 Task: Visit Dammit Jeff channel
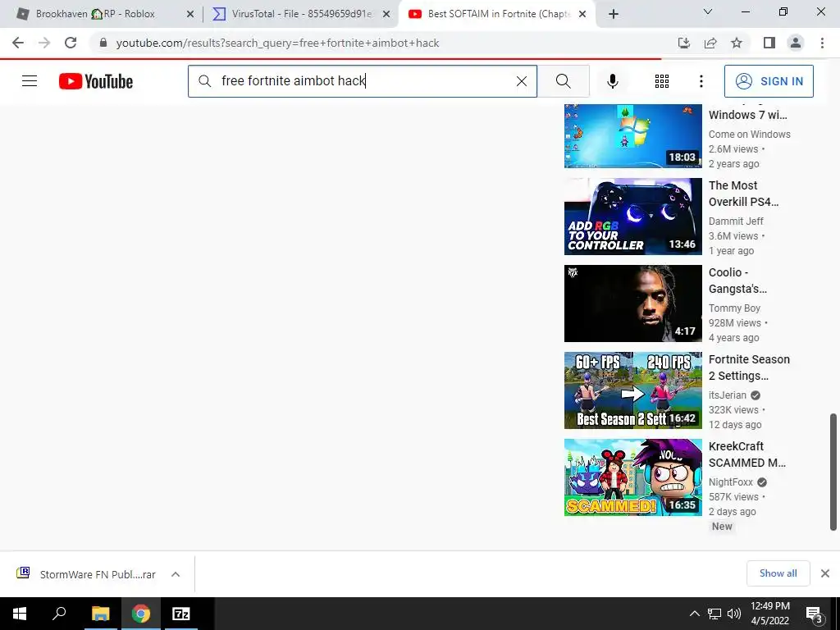coord(736,221)
